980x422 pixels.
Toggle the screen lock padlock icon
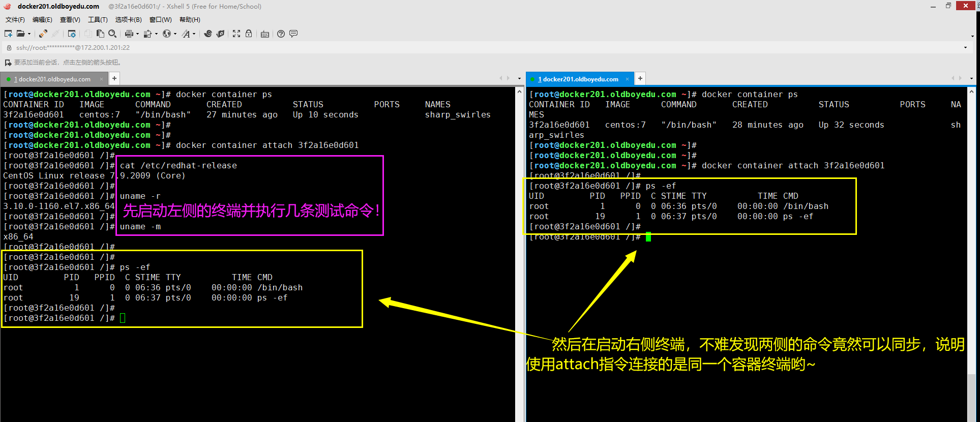click(x=249, y=34)
